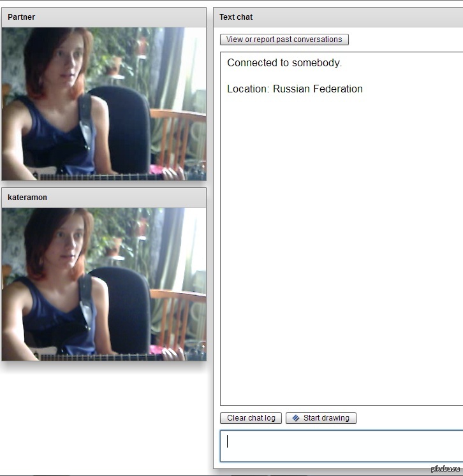The width and height of the screenshot is (463, 476).
Task: Click the 'Connected to somebody.' message
Action: 284,63
